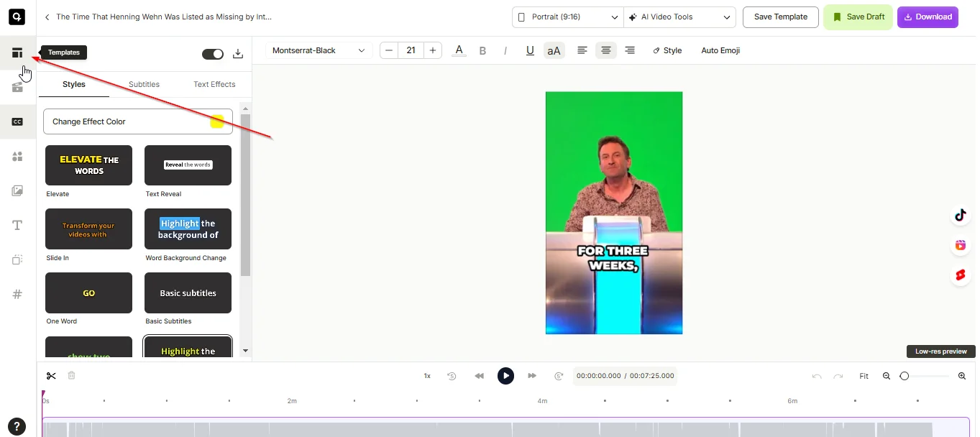This screenshot has height=437, width=980.
Task: Expand the Montserrat-Black font dropdown
Action: 319,50
